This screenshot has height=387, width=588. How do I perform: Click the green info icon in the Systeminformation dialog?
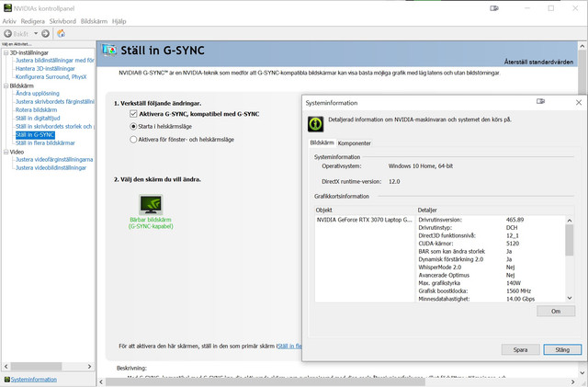[x=316, y=124]
